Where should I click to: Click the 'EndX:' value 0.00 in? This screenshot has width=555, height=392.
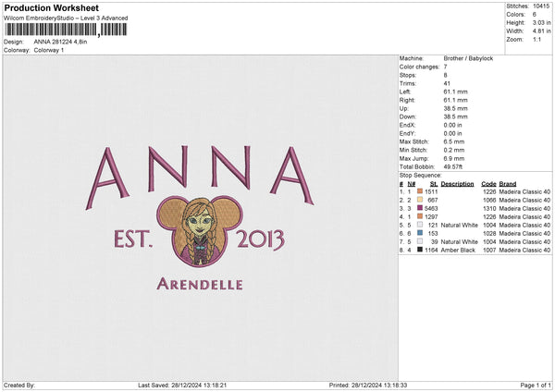(452, 125)
